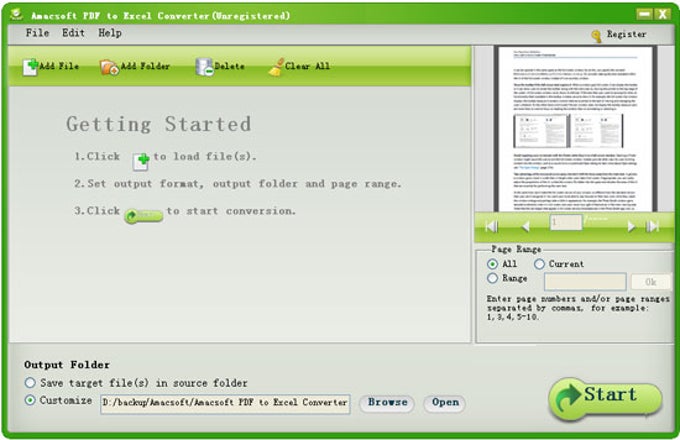Click the Add Folder toolbar icon

click(109, 67)
